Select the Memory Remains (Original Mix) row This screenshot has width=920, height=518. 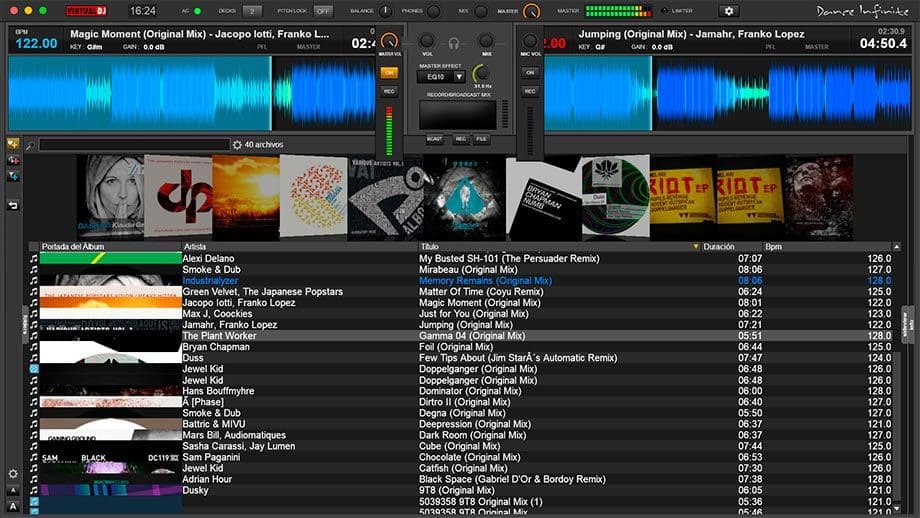466,280
